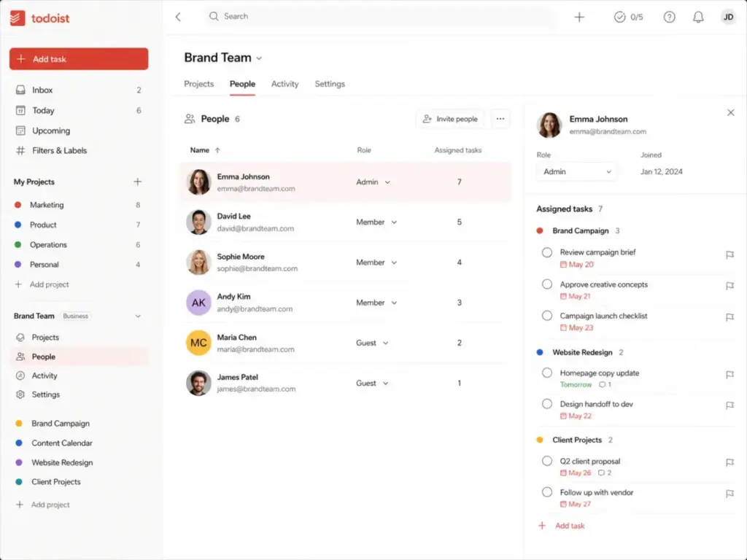Image resolution: width=747 pixels, height=560 pixels.
Task: Open Brand Team Projects in sidebar
Action: pos(79,337)
